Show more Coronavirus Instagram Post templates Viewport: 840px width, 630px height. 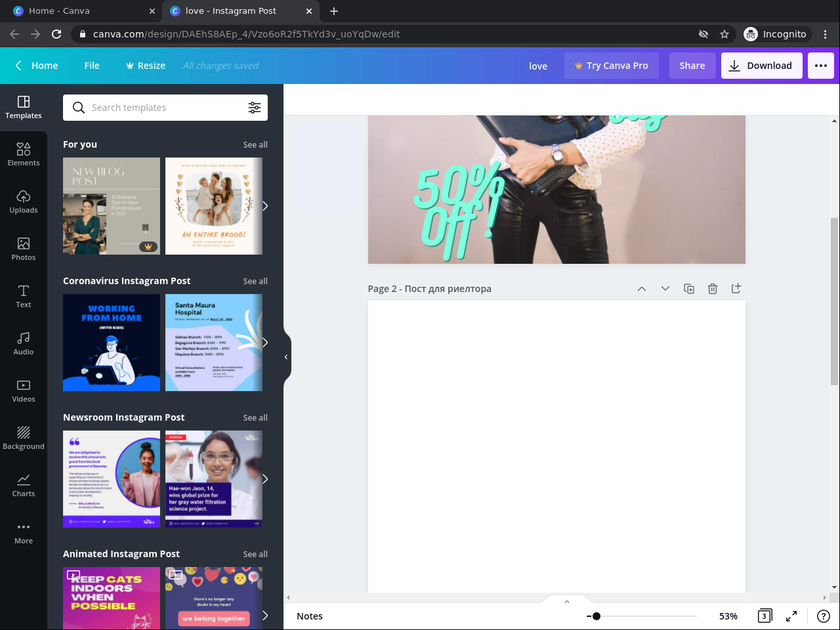click(265, 343)
